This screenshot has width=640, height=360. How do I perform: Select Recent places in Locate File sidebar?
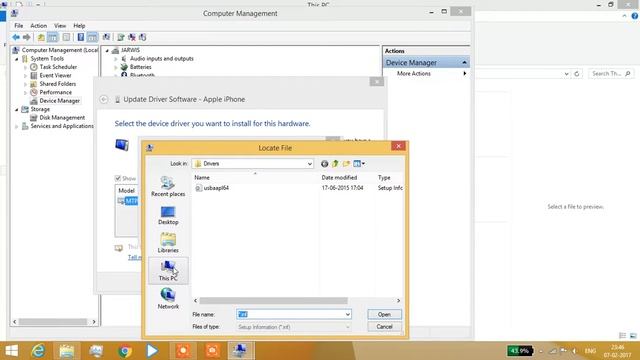[x=168, y=187]
